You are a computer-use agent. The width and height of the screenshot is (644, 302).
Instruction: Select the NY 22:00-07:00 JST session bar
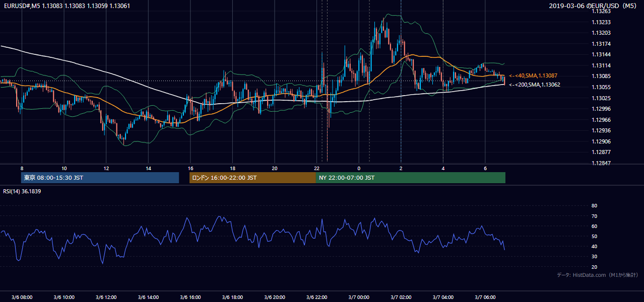[x=411, y=178]
